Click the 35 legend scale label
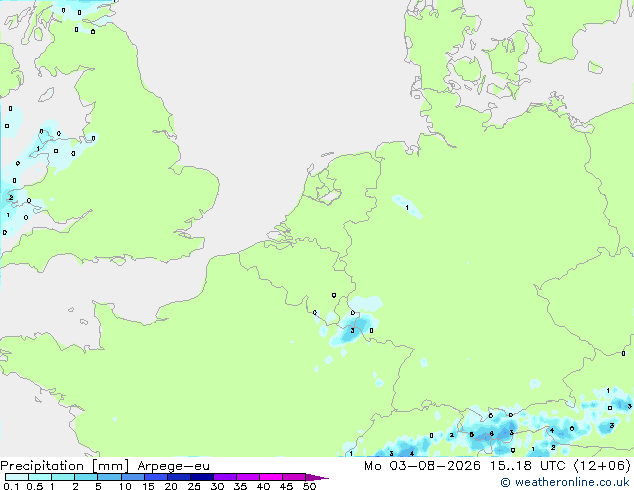634x490 pixels. (x=240, y=486)
